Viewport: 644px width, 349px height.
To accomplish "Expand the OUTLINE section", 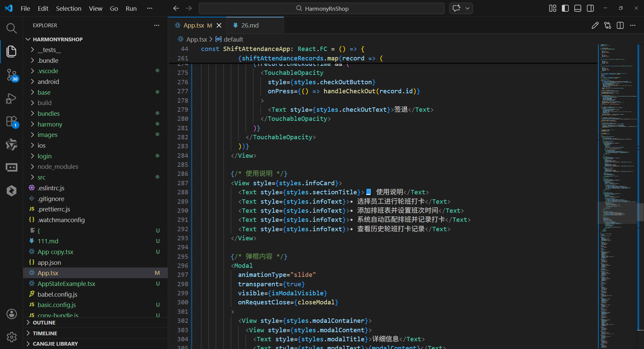I will (x=95, y=322).
